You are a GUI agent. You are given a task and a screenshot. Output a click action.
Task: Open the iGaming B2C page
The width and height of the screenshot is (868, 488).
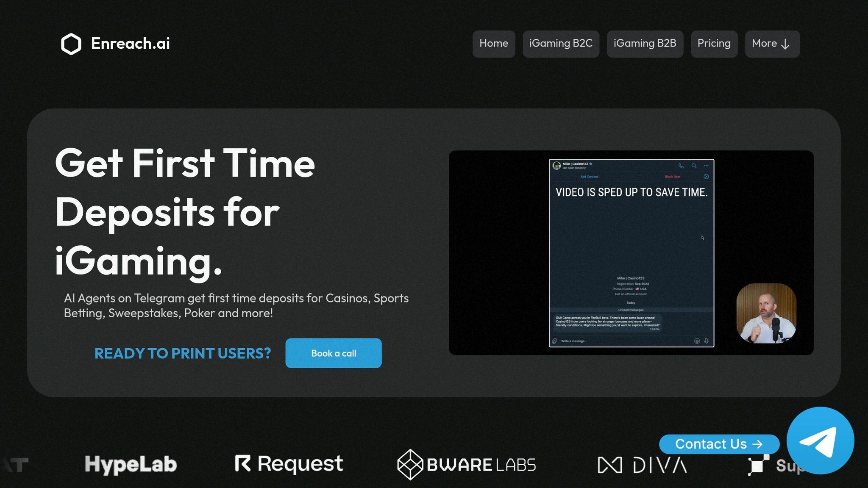pyautogui.click(x=560, y=44)
